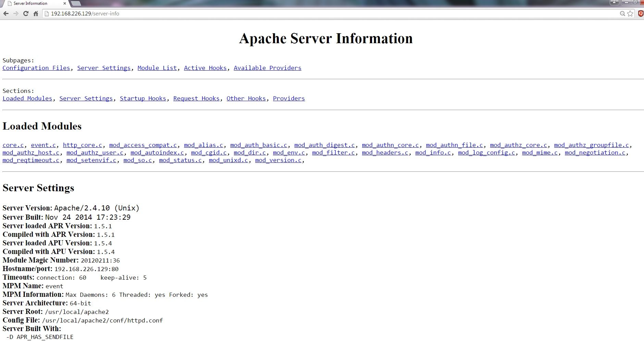Viewport: 644px width, 341px height.
Task: Open the mod_so.c module link
Action: click(138, 160)
